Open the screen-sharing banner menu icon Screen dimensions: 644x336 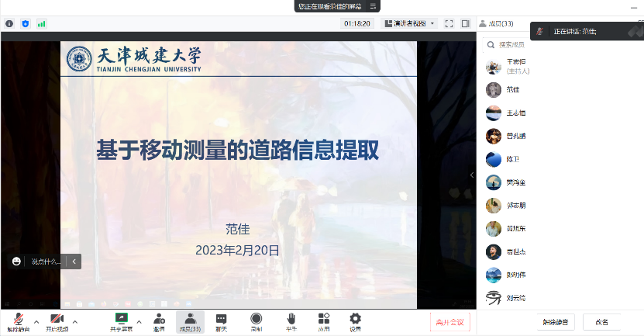[x=373, y=6]
